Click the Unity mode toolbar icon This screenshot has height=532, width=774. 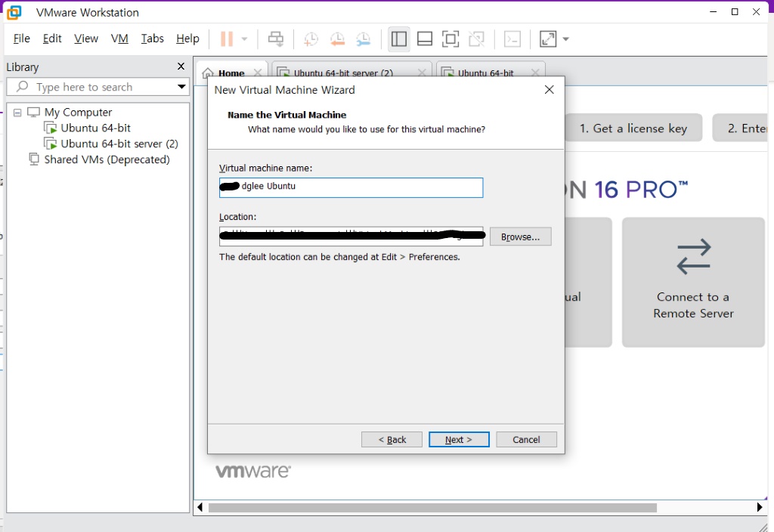(476, 39)
